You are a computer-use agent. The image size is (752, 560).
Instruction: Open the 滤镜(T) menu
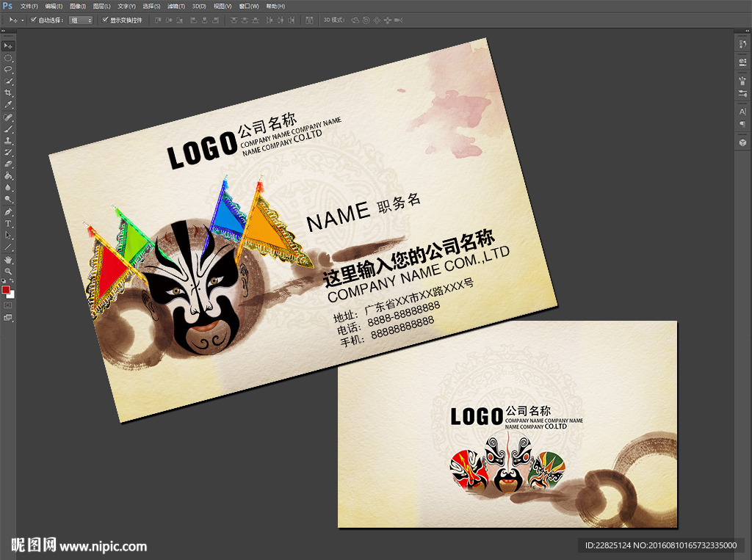pyautogui.click(x=176, y=6)
